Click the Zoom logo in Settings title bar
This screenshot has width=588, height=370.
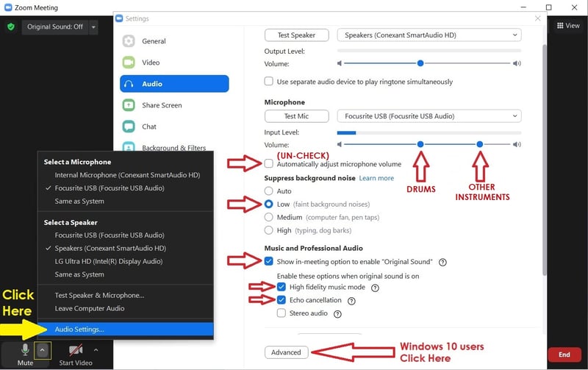[119, 18]
